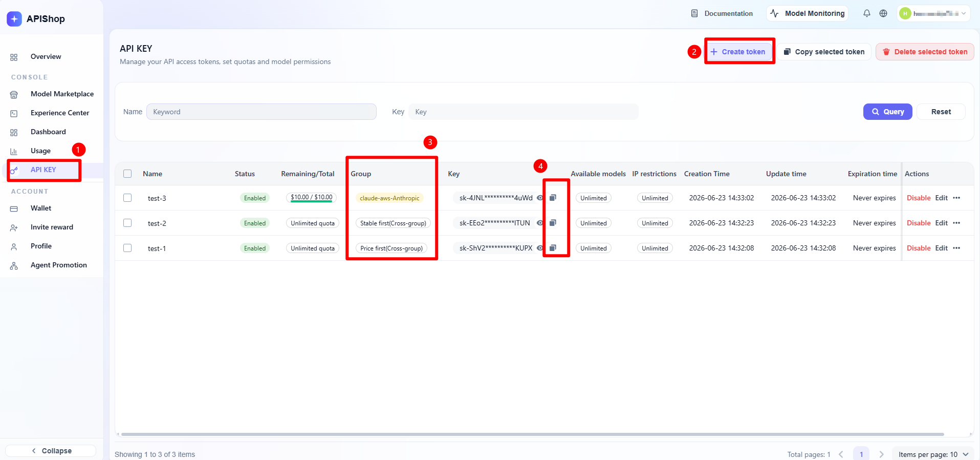Collapse the left sidebar
Image resolution: width=980 pixels, height=460 pixels.
(x=51, y=451)
